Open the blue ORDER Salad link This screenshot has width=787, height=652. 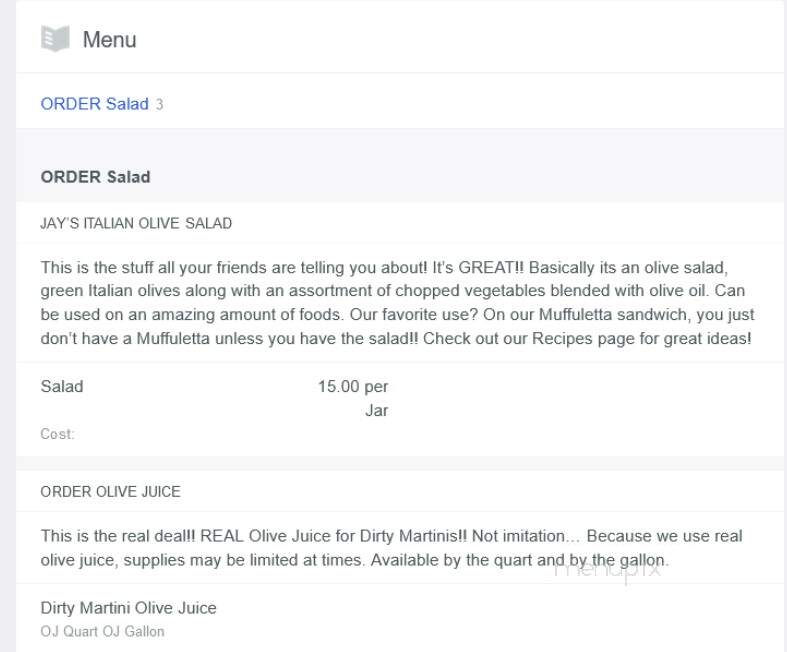click(94, 104)
